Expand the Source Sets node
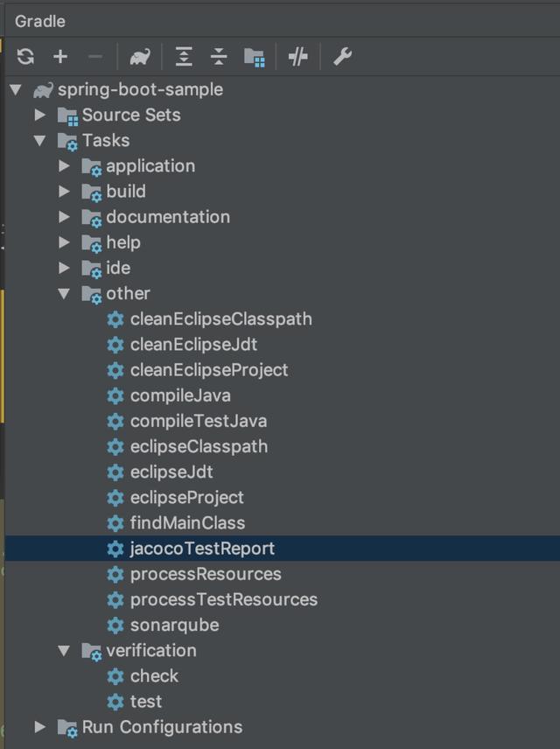Viewport: 560px width, 749px height. coord(40,115)
